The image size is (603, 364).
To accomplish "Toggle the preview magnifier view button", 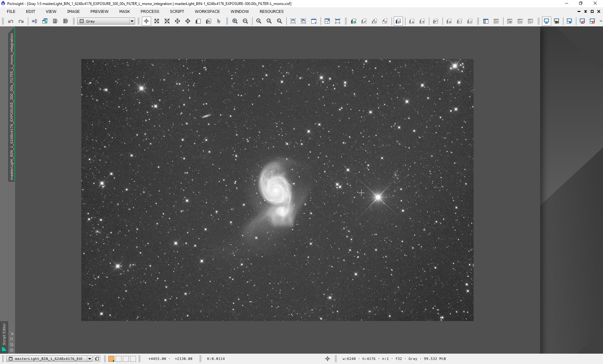I will tap(398, 21).
